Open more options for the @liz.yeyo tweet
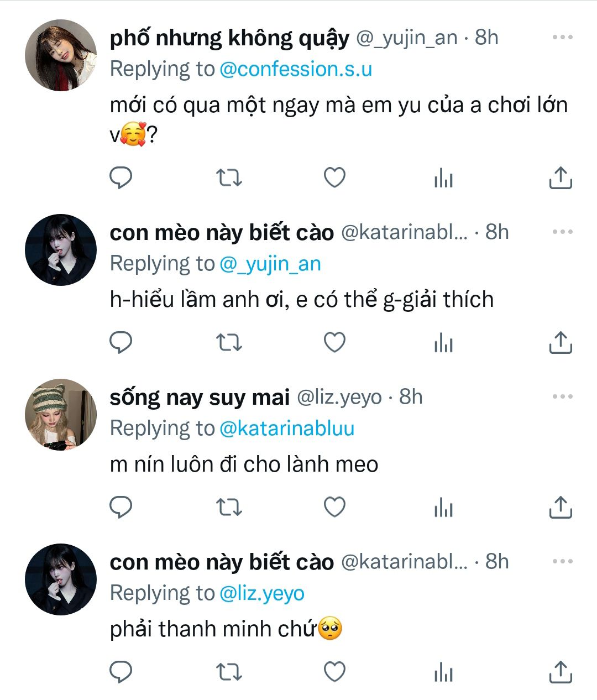This screenshot has height=700, width=597. 562,397
